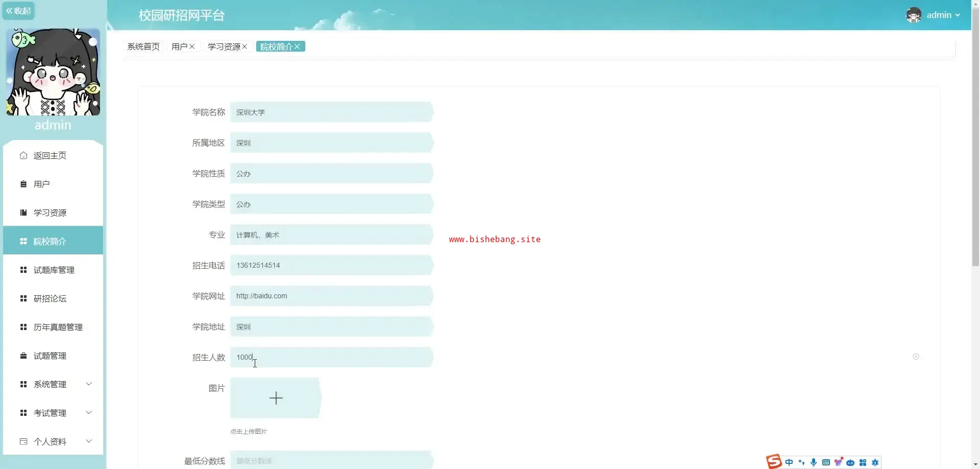Screen dimensions: 980x469
Task: Click the 招生人数 input field
Action: tap(332, 357)
